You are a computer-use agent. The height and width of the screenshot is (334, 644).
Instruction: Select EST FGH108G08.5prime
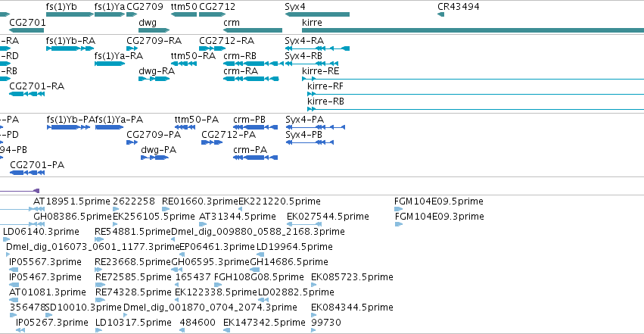[219, 285]
